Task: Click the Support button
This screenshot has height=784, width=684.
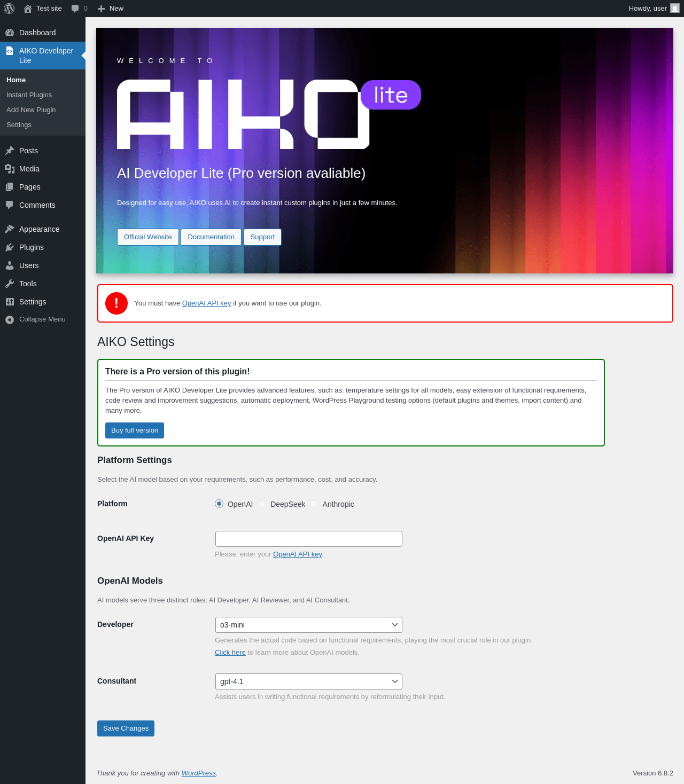Action: [x=262, y=237]
